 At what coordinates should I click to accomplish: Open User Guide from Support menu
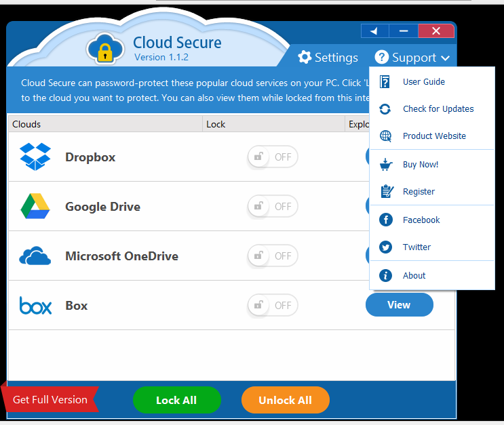click(432, 81)
